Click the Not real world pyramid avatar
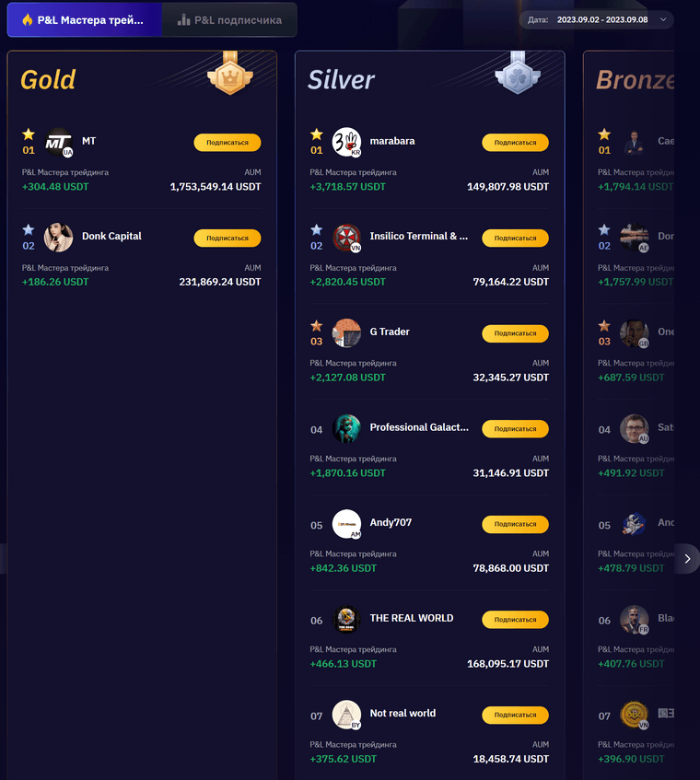Viewport: 700px width, 780px height. click(x=346, y=715)
